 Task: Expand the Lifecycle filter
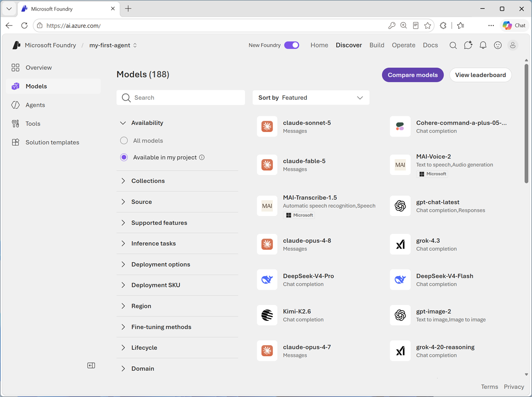(177, 347)
